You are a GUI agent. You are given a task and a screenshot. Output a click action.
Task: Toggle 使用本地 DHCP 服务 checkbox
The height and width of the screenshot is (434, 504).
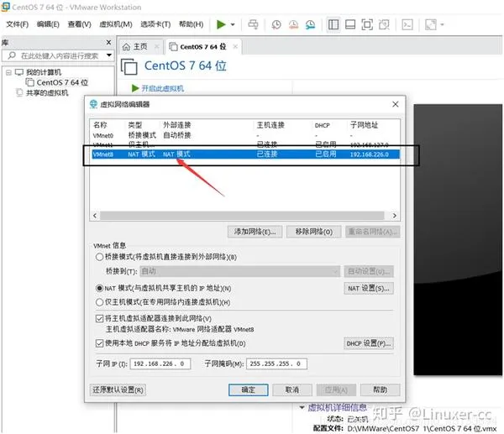100,343
